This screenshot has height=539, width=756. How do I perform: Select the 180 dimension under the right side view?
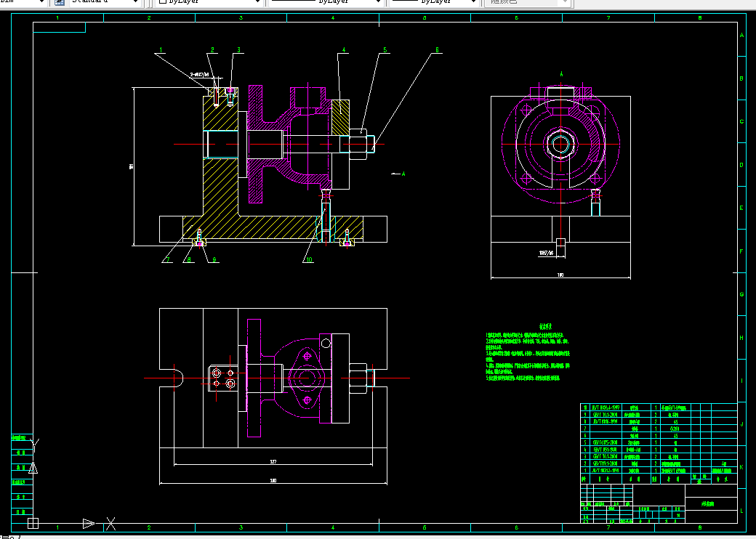[x=560, y=275]
